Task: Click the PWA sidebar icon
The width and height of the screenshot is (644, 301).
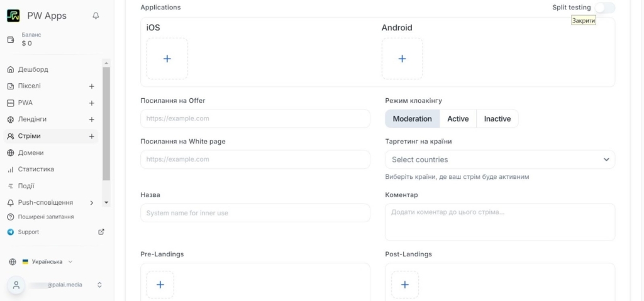Action: tap(11, 103)
